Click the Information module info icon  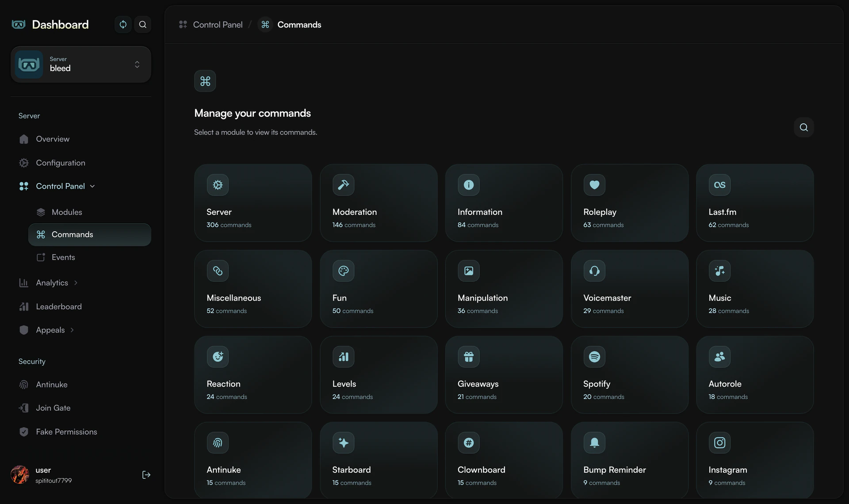point(468,185)
